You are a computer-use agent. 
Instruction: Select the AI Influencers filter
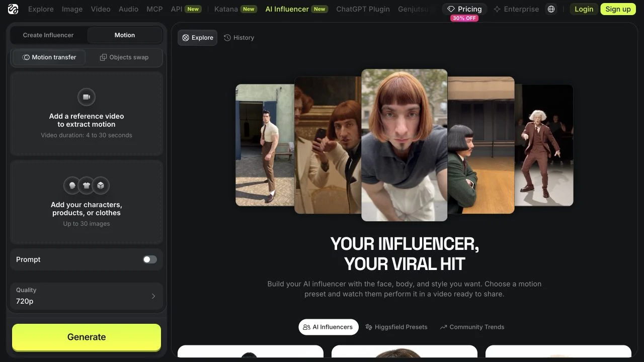tap(329, 327)
